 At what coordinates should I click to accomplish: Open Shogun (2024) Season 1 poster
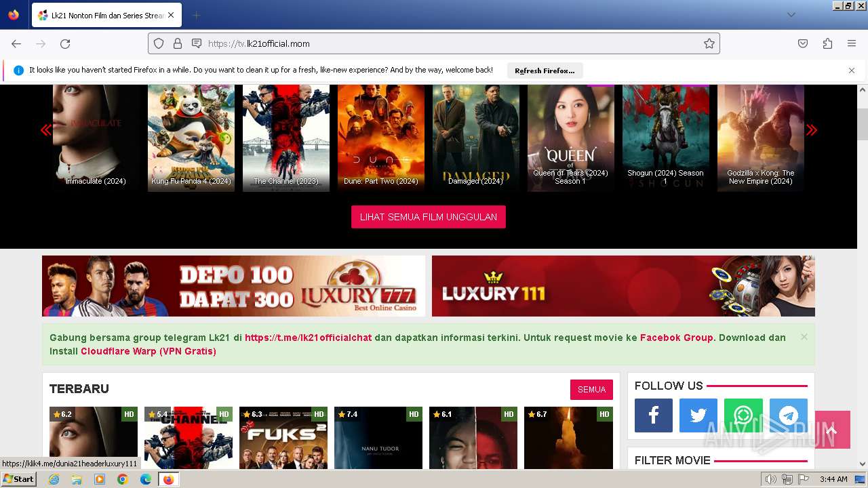(666, 138)
